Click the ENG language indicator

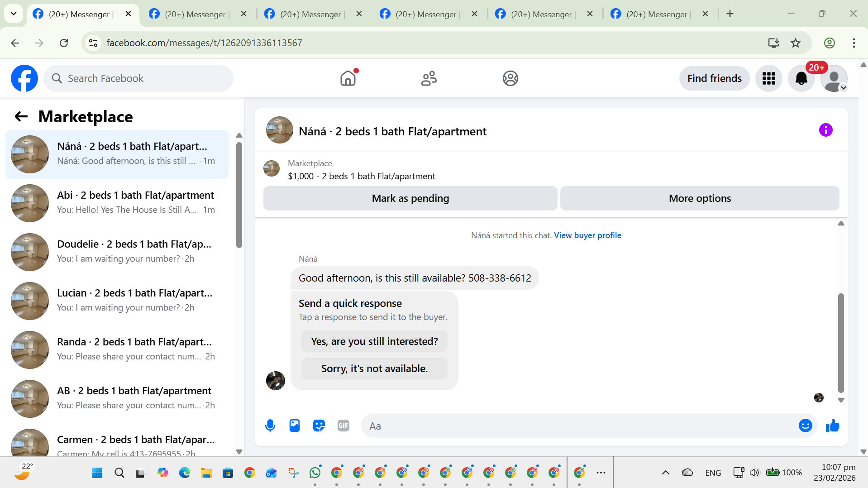pos(713,473)
